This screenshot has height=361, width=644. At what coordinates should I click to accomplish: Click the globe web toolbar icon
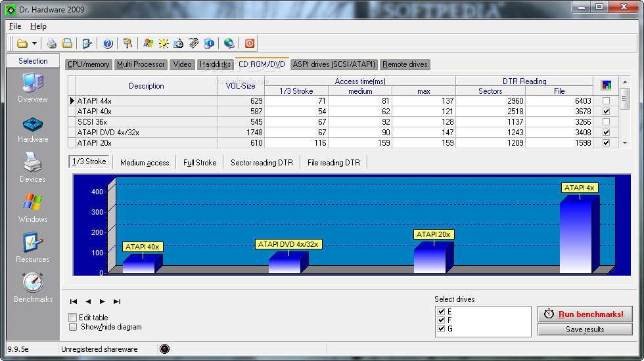coord(229,43)
